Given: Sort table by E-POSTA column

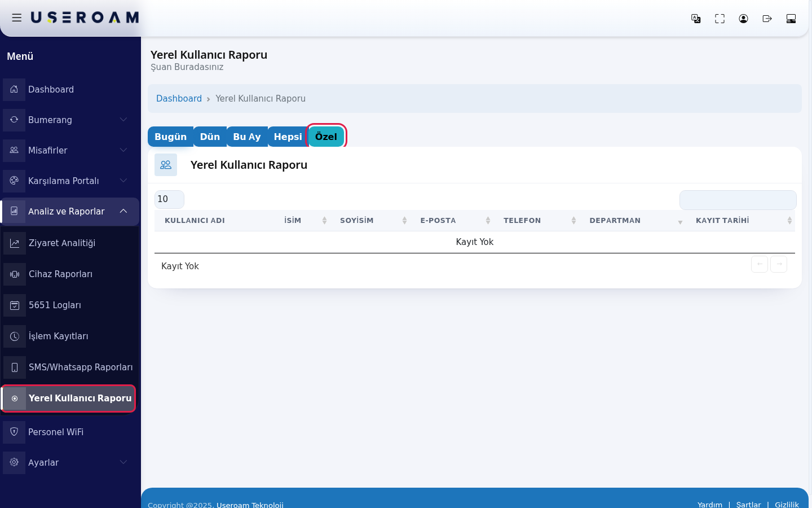Looking at the screenshot, I should tap(454, 221).
